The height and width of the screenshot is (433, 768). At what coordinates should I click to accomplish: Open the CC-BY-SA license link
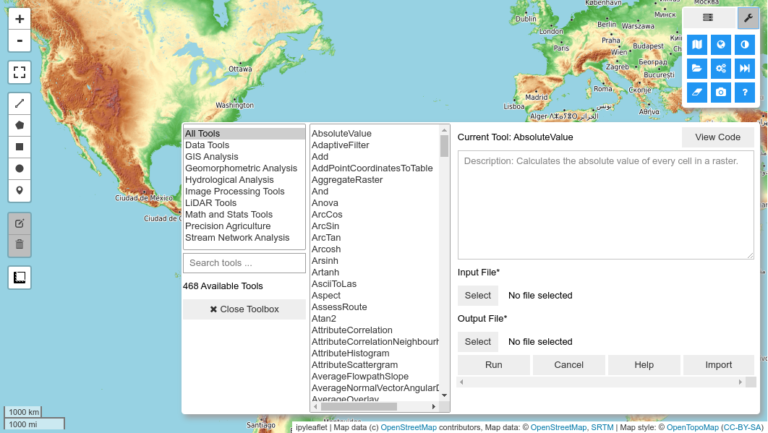pos(743,428)
